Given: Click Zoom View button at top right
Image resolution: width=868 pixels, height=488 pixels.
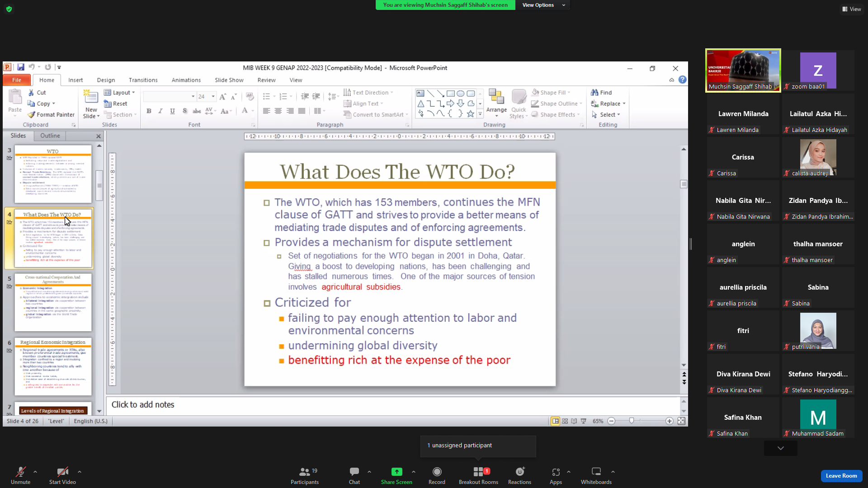Looking at the screenshot, I should coord(851,9).
